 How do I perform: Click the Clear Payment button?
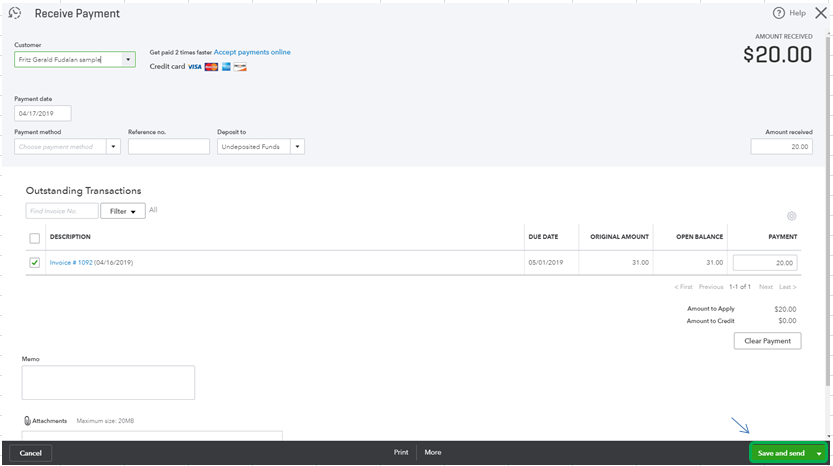767,341
